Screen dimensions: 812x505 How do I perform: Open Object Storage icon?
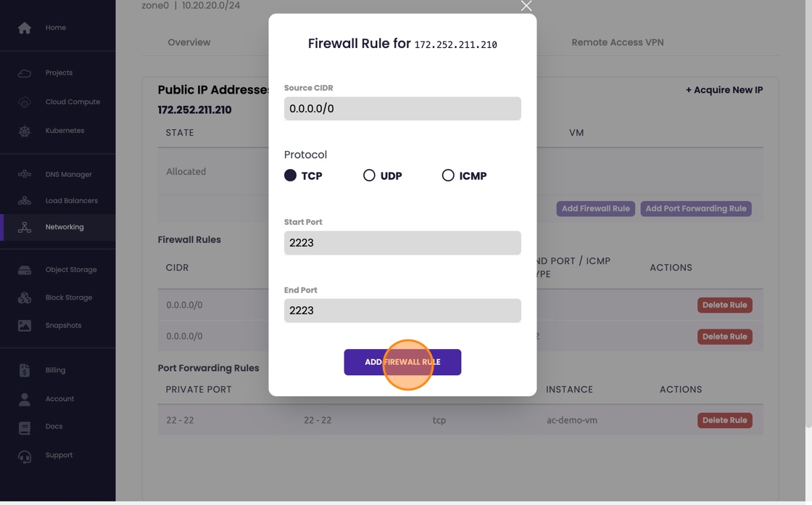25,270
